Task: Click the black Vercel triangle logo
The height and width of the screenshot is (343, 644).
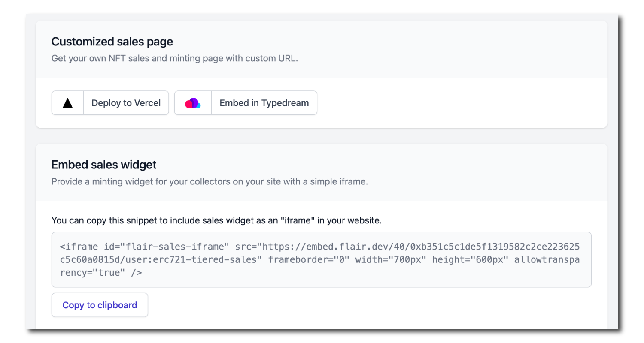Action: pyautogui.click(x=67, y=103)
